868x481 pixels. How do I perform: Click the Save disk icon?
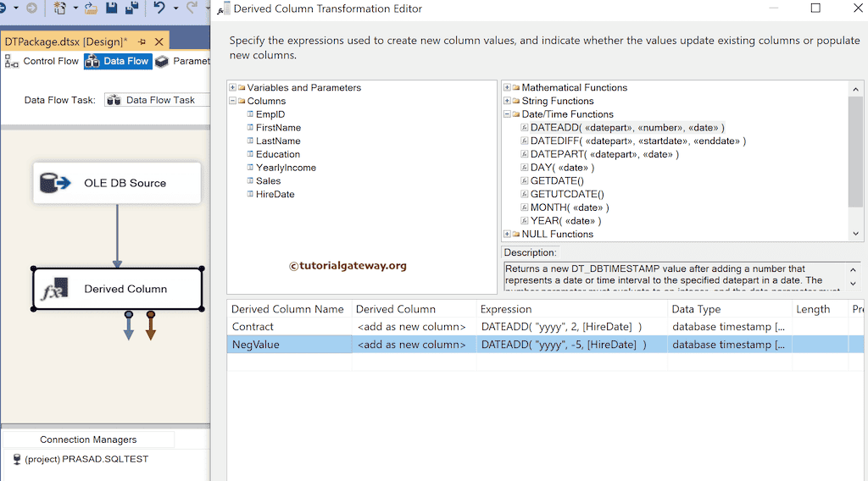[x=112, y=8]
